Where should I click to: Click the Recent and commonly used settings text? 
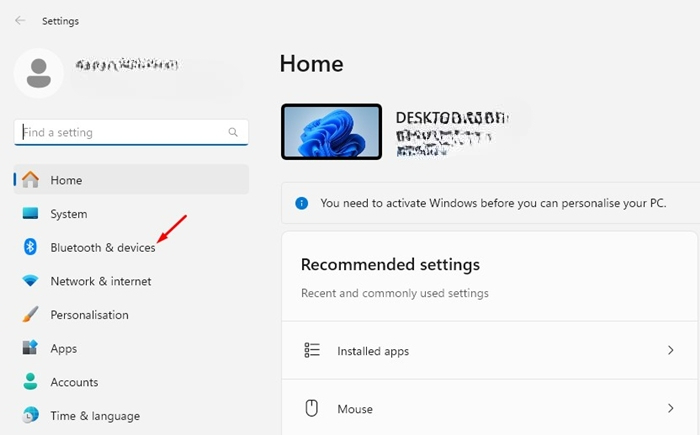(395, 293)
